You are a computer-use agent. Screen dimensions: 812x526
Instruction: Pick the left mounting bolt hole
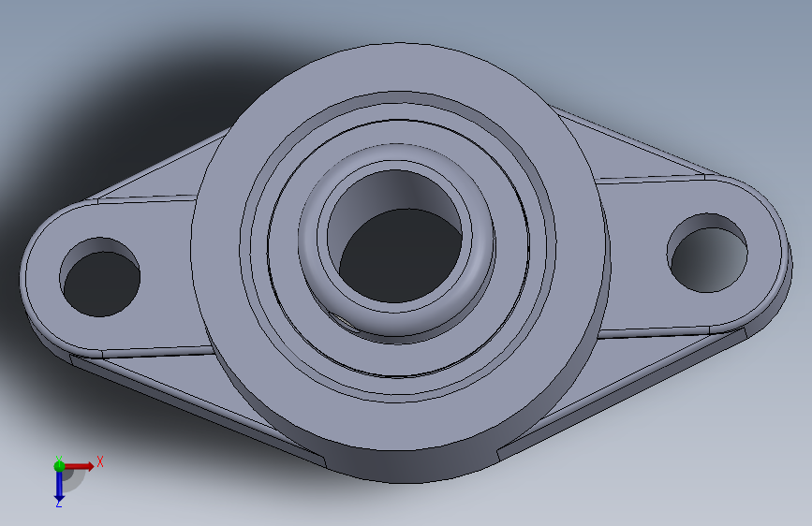[100, 277]
